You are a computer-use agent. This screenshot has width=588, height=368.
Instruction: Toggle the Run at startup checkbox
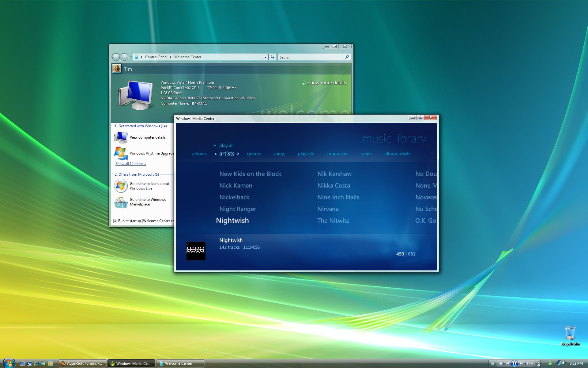[115, 221]
